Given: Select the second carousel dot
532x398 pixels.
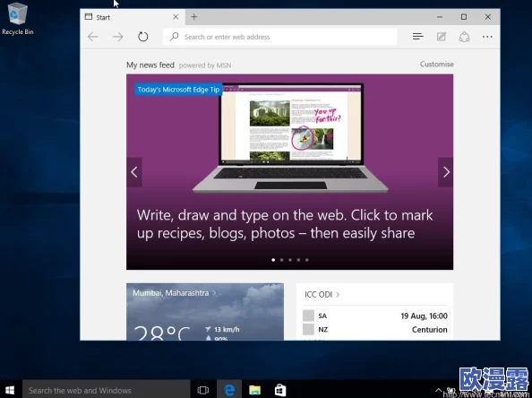Looking at the screenshot, I should [x=281, y=260].
